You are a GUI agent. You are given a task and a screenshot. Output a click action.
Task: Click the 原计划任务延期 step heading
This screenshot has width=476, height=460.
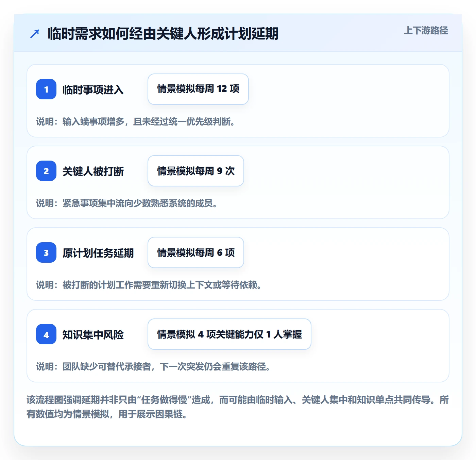point(98,253)
